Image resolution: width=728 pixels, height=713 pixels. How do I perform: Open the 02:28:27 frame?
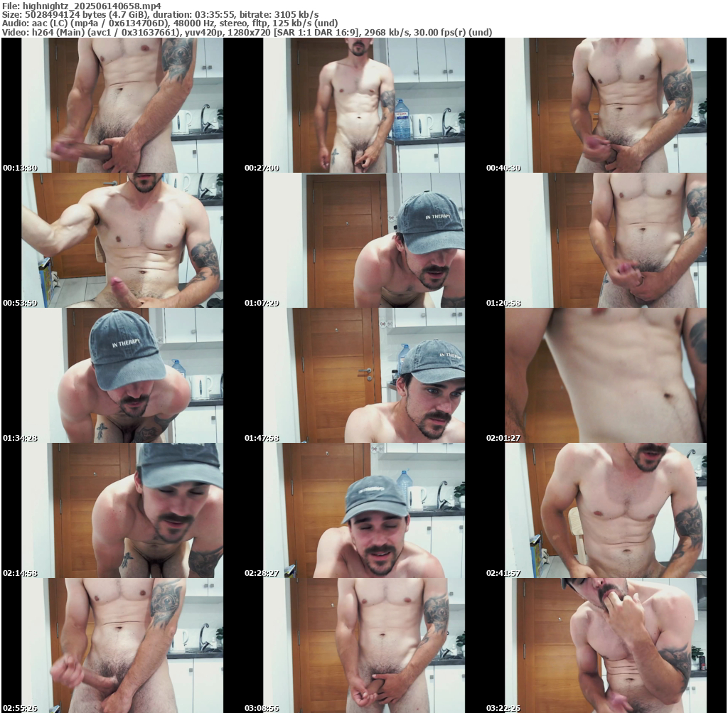363,510
